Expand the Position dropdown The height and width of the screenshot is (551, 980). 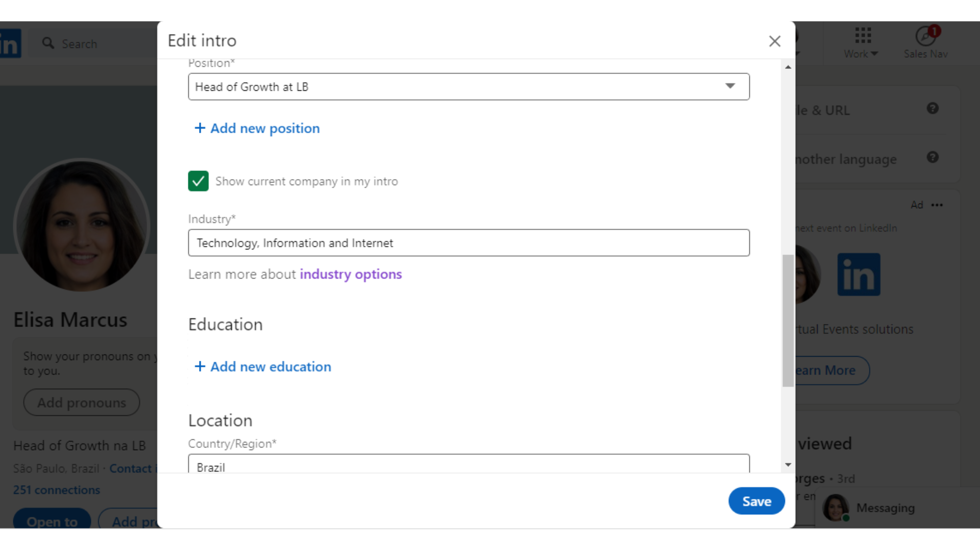click(730, 86)
